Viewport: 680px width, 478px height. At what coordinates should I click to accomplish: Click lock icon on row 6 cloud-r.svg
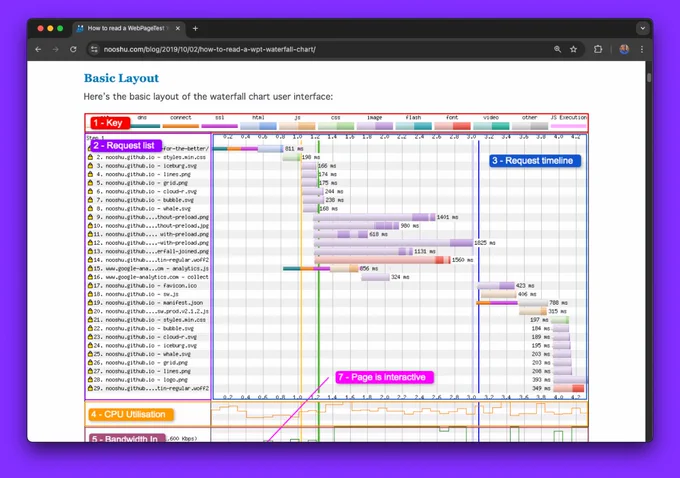pyautogui.click(x=90, y=191)
